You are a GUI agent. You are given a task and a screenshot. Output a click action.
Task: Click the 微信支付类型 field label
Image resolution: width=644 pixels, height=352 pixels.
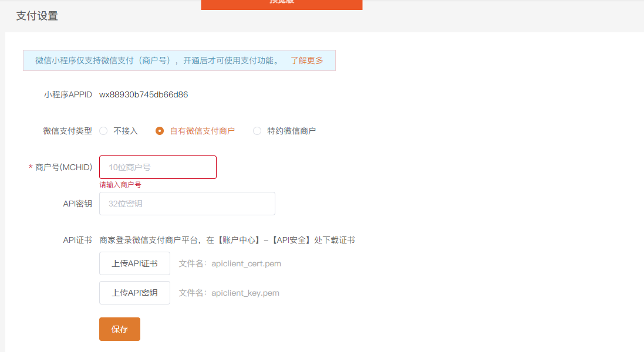tap(68, 131)
